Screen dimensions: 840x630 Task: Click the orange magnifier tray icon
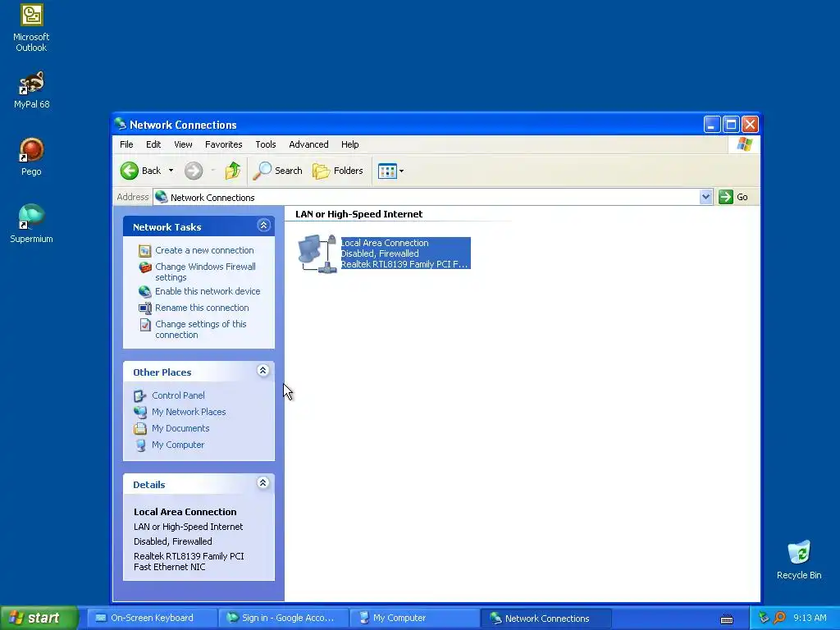coord(779,618)
